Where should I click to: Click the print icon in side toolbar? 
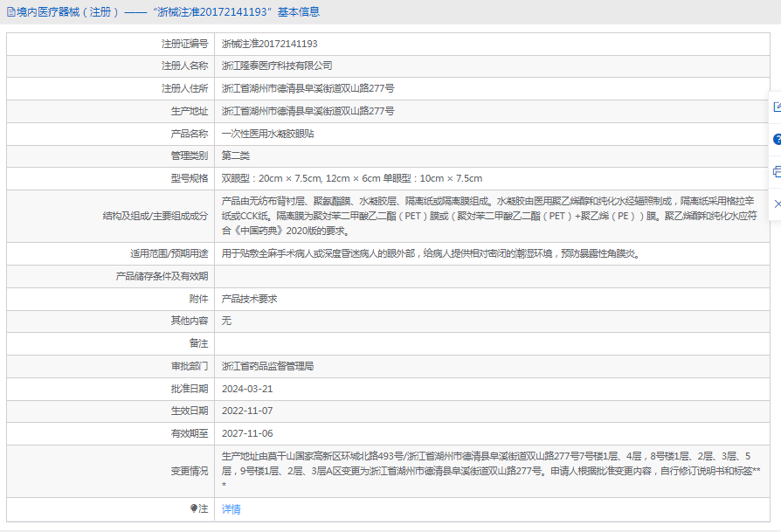[777, 171]
